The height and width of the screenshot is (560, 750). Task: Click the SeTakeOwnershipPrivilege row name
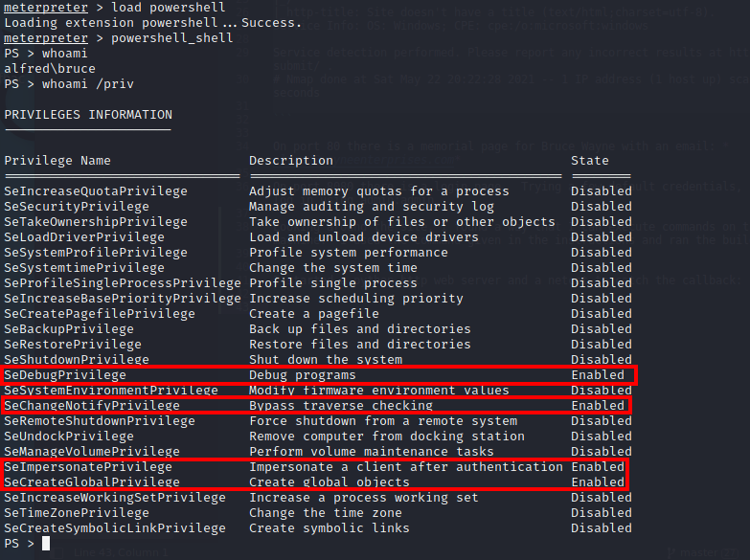[x=96, y=222]
